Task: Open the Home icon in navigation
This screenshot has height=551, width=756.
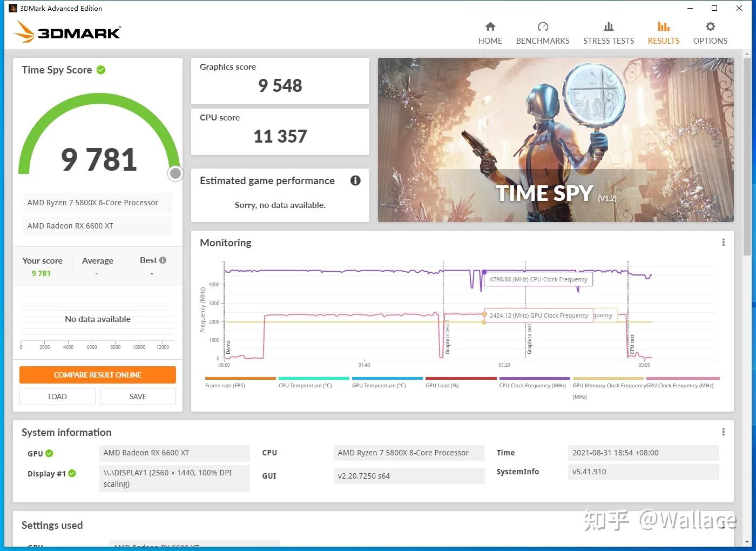Action: point(490,27)
